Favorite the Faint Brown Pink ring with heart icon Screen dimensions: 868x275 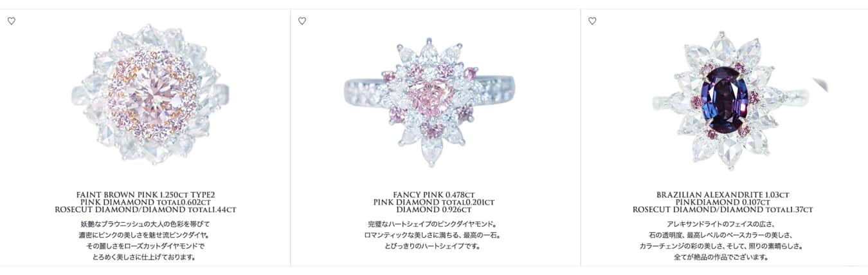(x=12, y=21)
